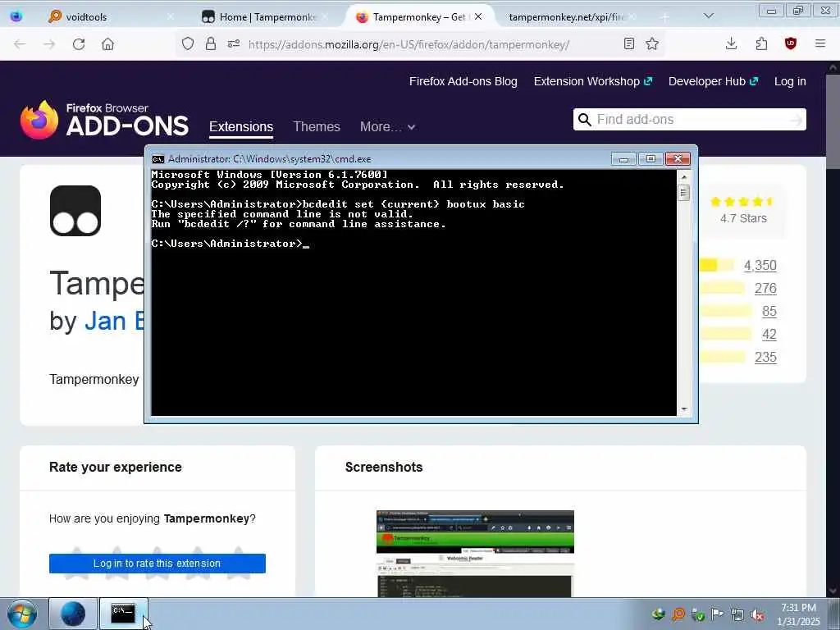The height and width of the screenshot is (630, 840).
Task: Go back to the previous page
Action: click(20, 44)
